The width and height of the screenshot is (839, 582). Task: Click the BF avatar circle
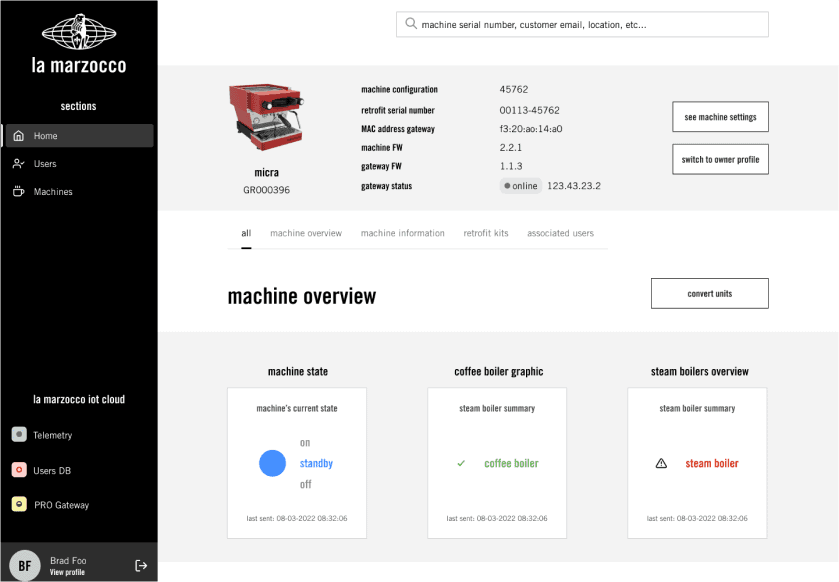(x=25, y=565)
